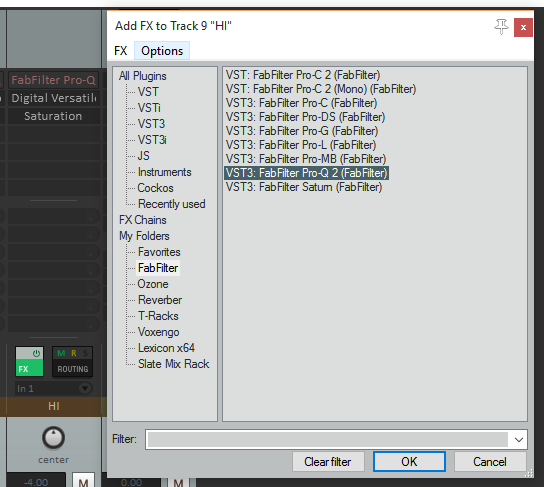Select Instruments category
This screenshot has width=544, height=487.
(x=164, y=172)
